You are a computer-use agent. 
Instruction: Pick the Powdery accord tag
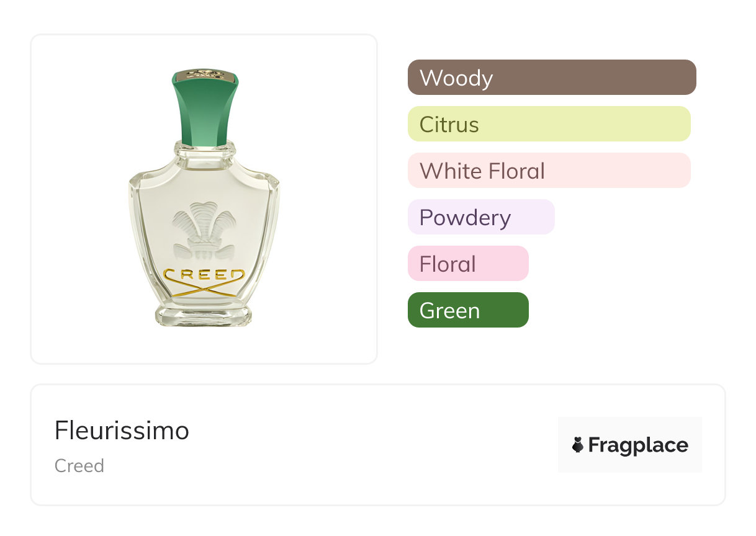[x=480, y=217]
